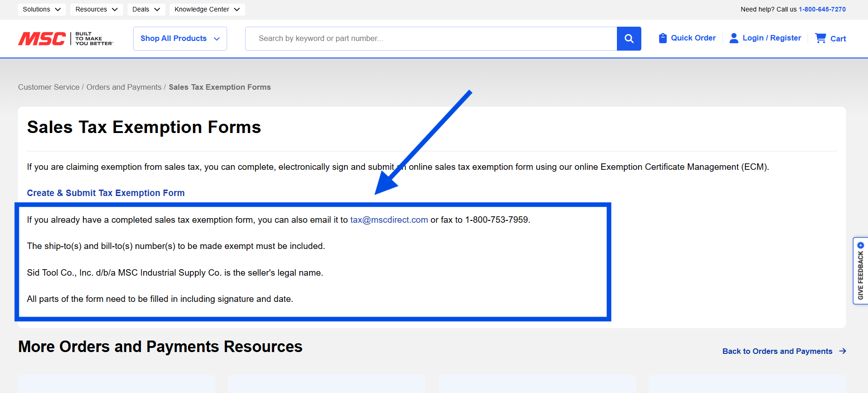Image resolution: width=868 pixels, height=393 pixels.
Task: Go to Customer Service breadcrumb
Action: [x=49, y=87]
